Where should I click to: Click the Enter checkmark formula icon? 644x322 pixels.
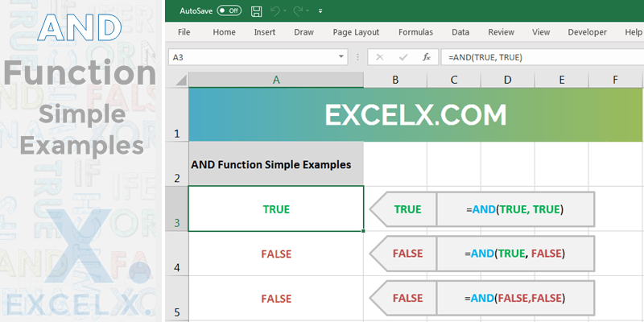(x=403, y=57)
